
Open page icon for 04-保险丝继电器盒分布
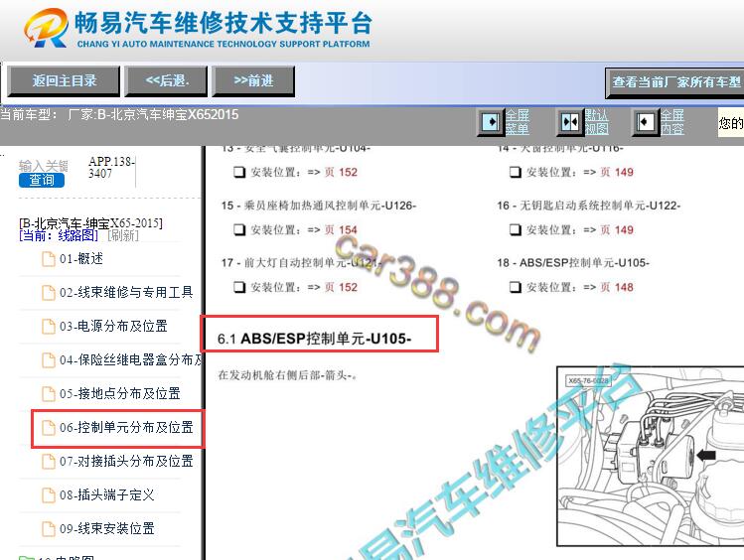pyautogui.click(x=48, y=359)
